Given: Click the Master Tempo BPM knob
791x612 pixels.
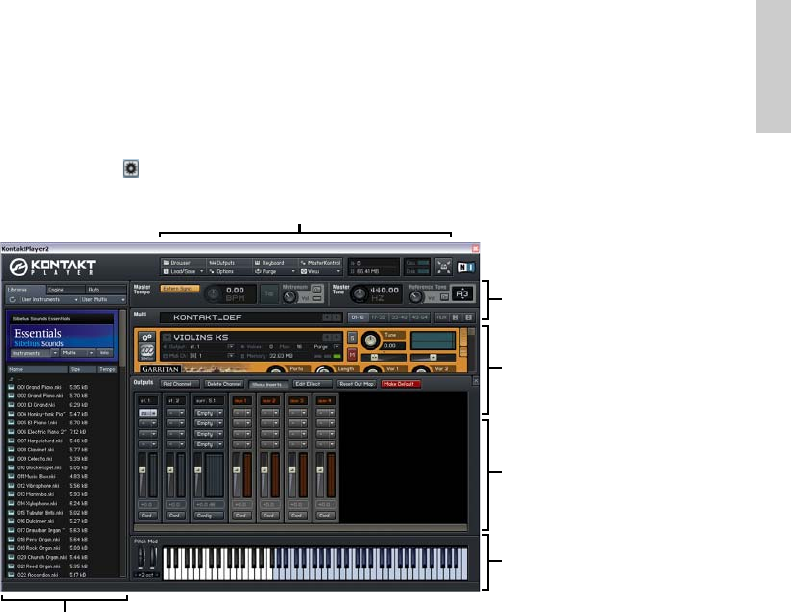Looking at the screenshot, I should click(213, 294).
